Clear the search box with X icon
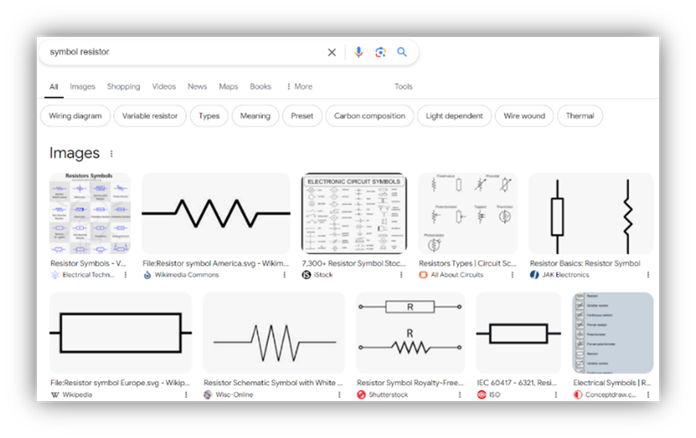The image size is (696, 438). coord(332,52)
